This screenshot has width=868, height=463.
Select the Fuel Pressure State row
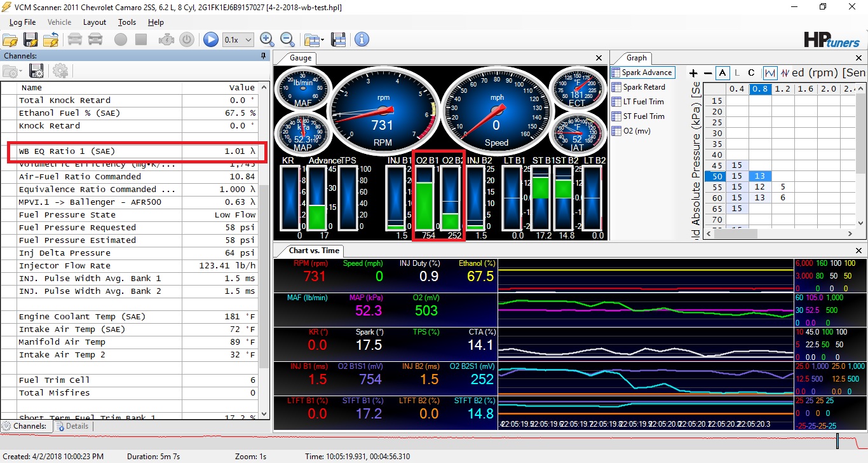(x=136, y=215)
